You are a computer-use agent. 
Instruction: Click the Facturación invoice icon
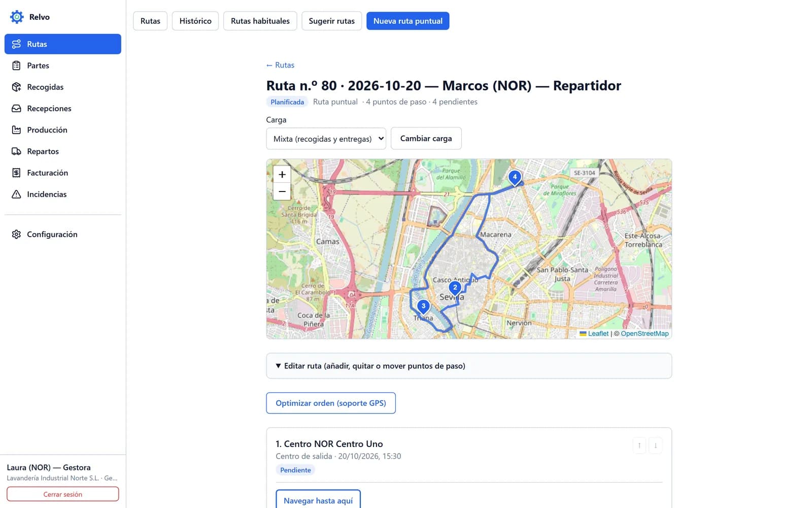(16, 173)
